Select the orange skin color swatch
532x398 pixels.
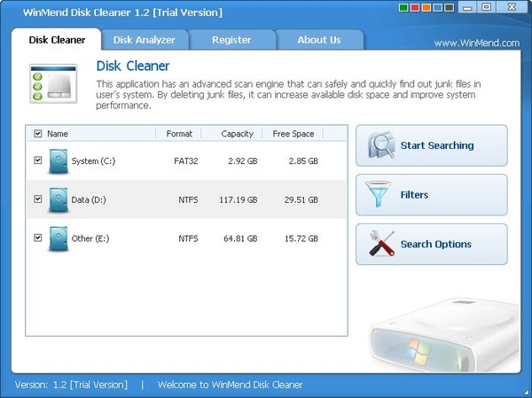pyautogui.click(x=426, y=7)
